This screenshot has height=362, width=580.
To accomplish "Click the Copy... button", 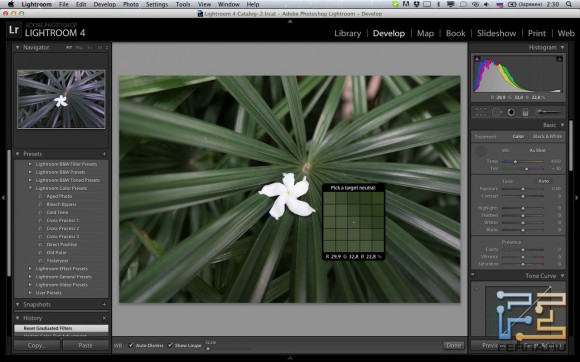I will tap(37, 345).
